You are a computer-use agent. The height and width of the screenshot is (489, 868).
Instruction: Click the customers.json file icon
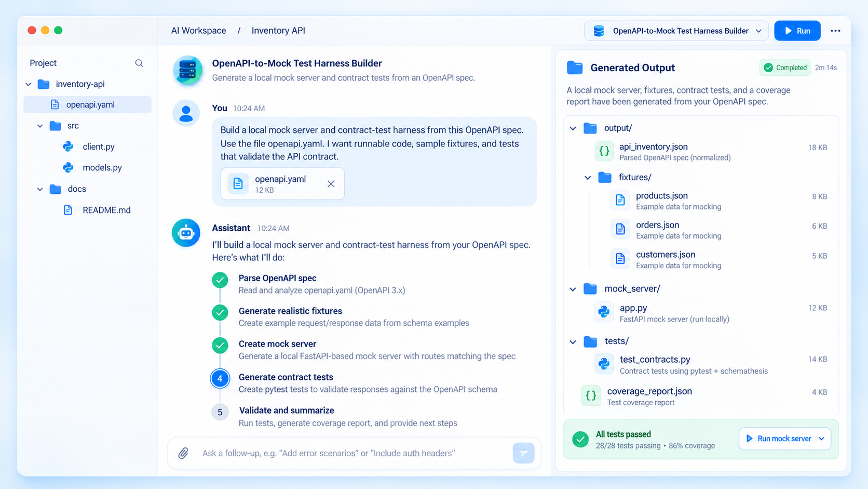(620, 259)
